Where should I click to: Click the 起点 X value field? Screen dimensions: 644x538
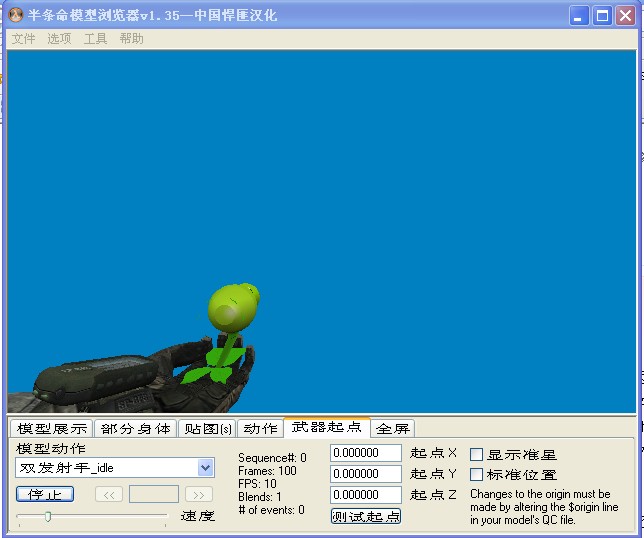(366, 453)
